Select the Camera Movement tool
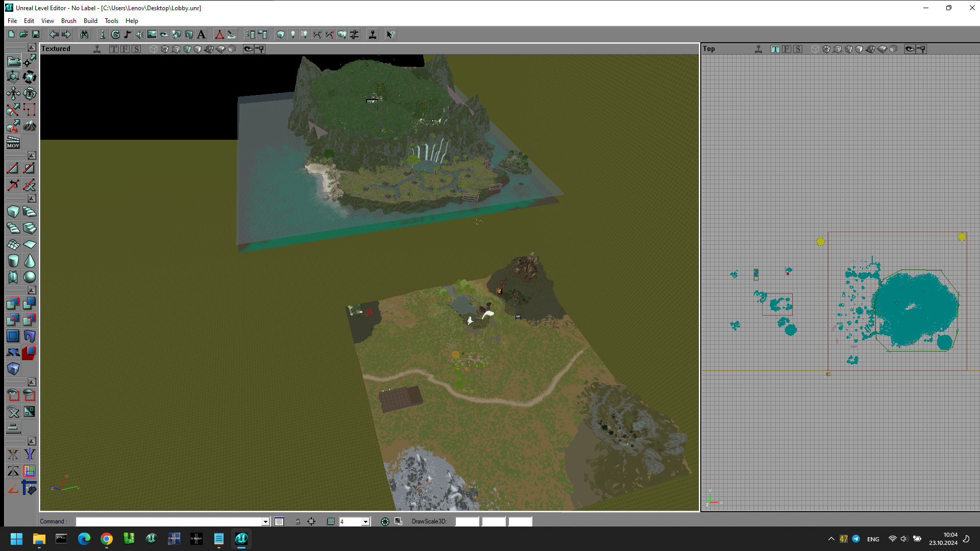Viewport: 980px width, 551px height. (x=13, y=61)
